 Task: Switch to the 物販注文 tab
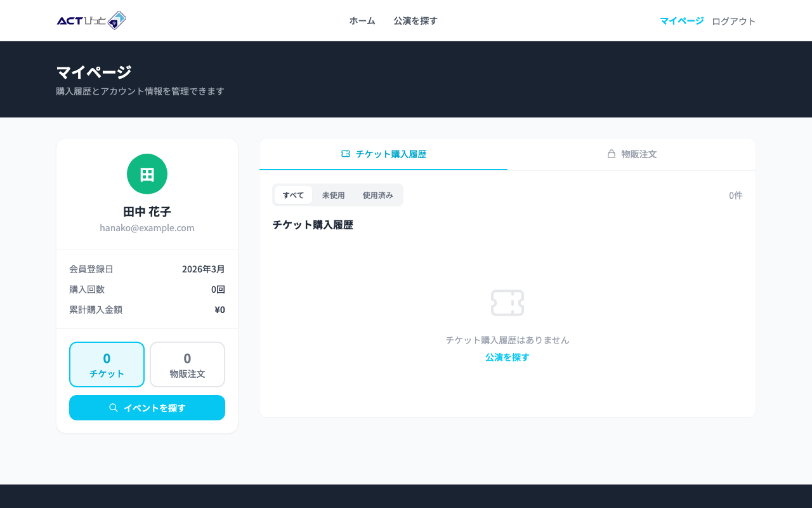[632, 154]
